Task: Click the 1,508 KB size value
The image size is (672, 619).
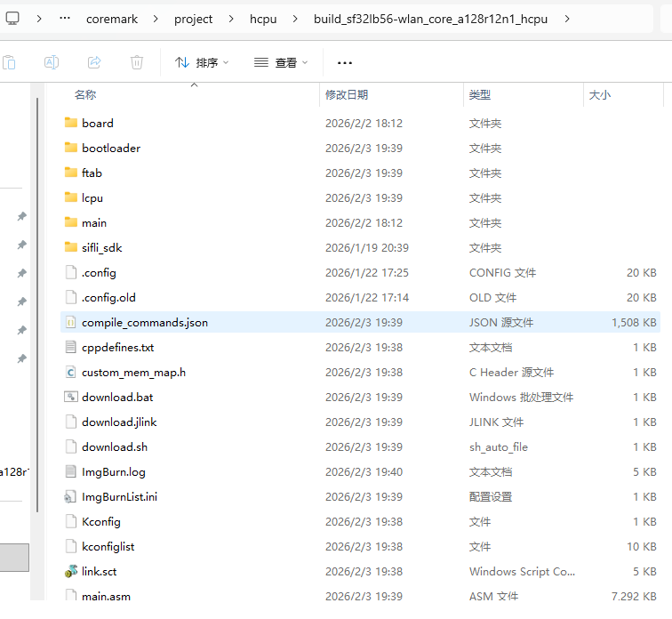Action: click(634, 322)
